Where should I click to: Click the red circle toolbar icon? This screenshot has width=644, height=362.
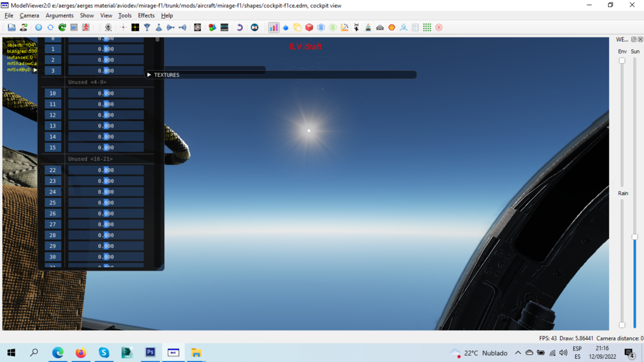[439, 28]
